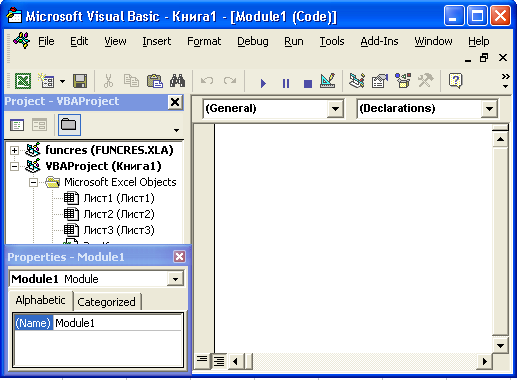Open Project Explorer toolbar icon
Viewport: 517px width, 380px height.
point(357,81)
